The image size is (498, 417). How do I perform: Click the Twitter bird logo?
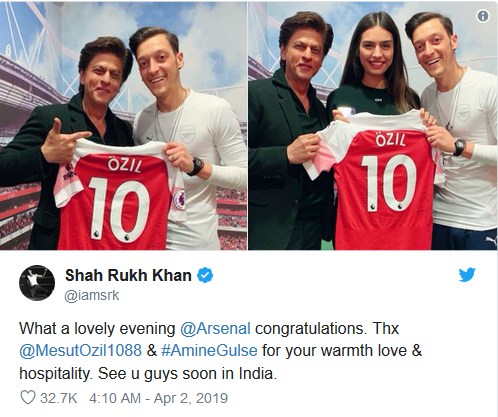click(x=467, y=275)
